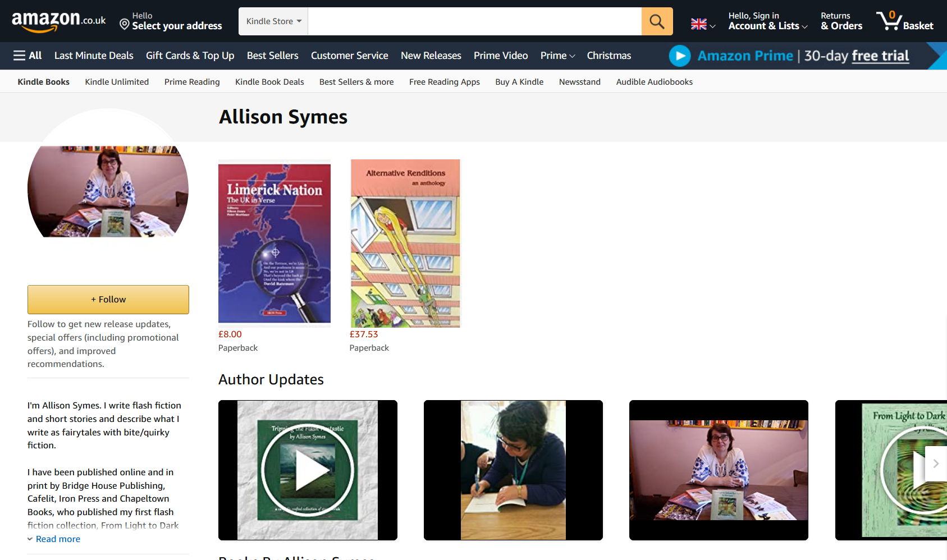The width and height of the screenshot is (947, 560).
Task: Switch to the Kindle Unlimited tab
Action: (x=117, y=82)
